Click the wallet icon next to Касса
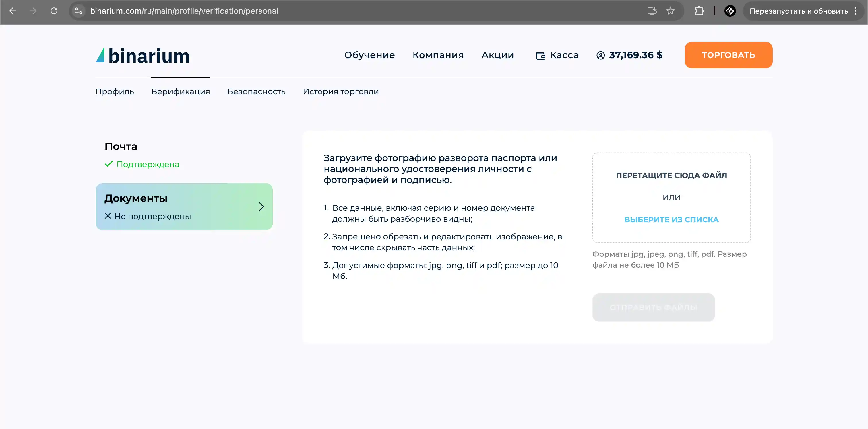 (540, 56)
